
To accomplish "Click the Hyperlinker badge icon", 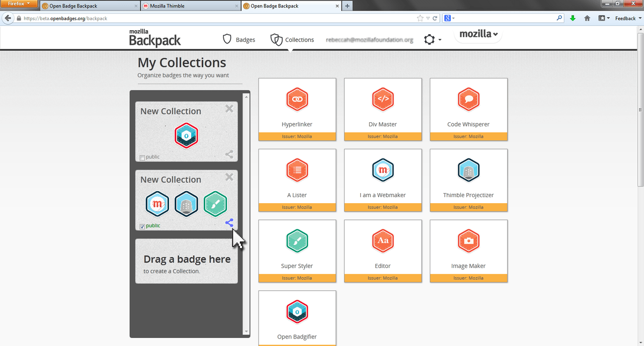I will coord(297,99).
